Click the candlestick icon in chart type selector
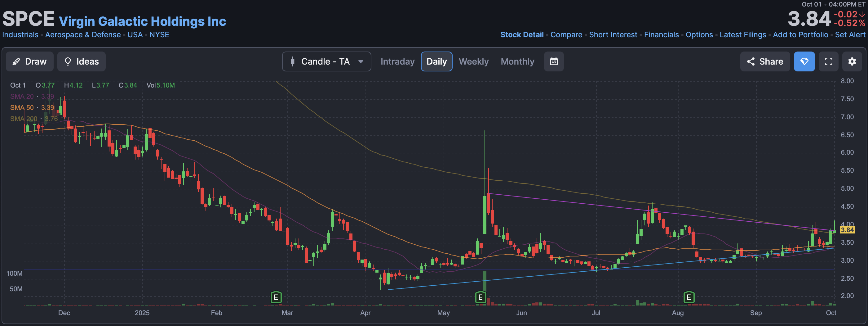 [292, 61]
